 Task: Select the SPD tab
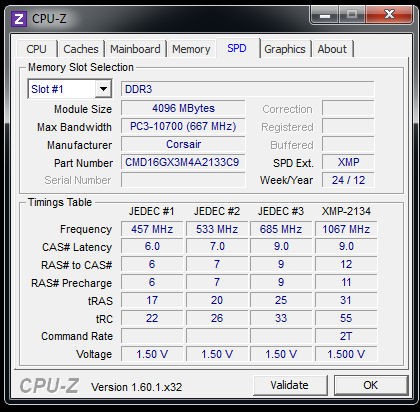tap(237, 48)
